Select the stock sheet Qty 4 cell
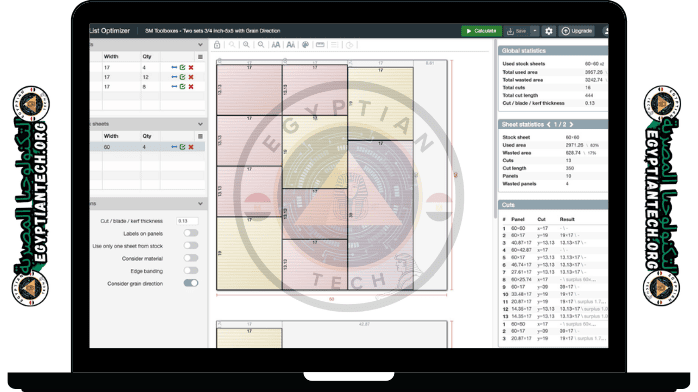 point(150,147)
